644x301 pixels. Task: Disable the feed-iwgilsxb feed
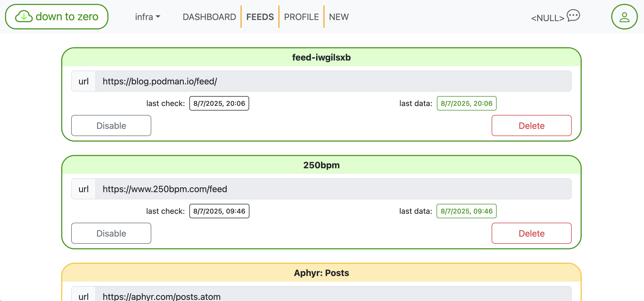[x=111, y=126]
